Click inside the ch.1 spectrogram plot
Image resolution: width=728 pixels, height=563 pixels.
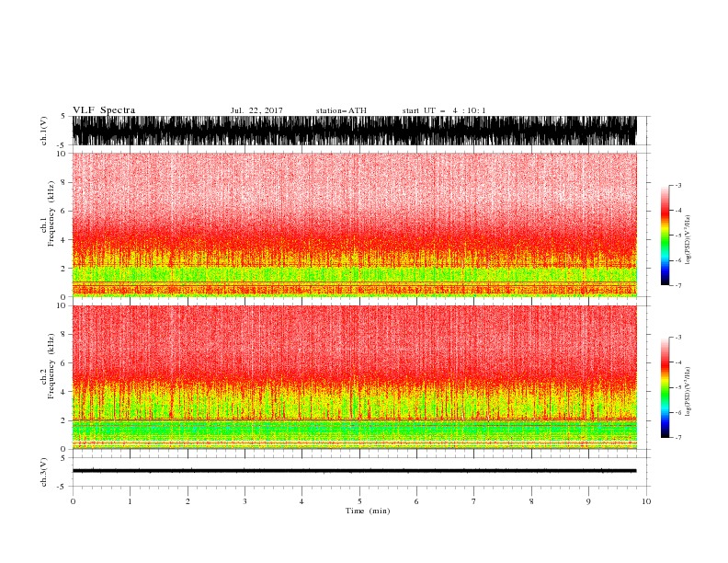coord(354,224)
